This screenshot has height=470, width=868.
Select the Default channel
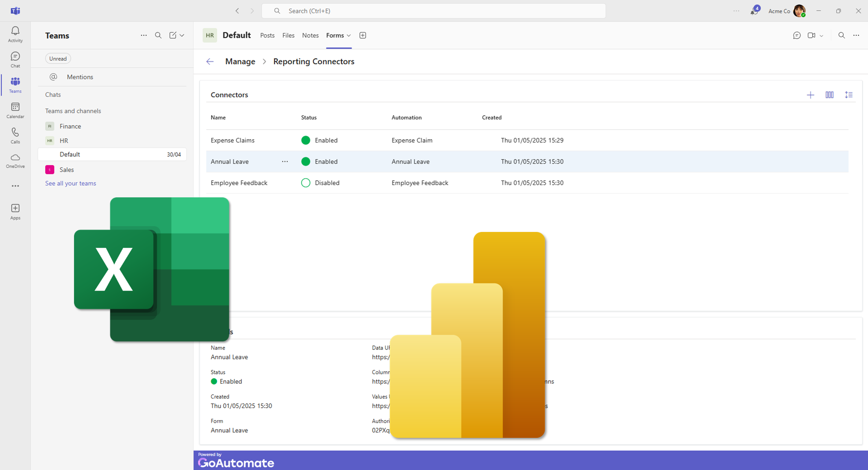tap(112, 154)
